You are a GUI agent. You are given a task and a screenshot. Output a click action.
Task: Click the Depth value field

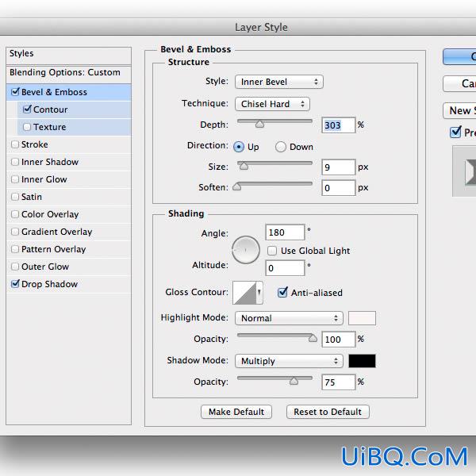[338, 125]
